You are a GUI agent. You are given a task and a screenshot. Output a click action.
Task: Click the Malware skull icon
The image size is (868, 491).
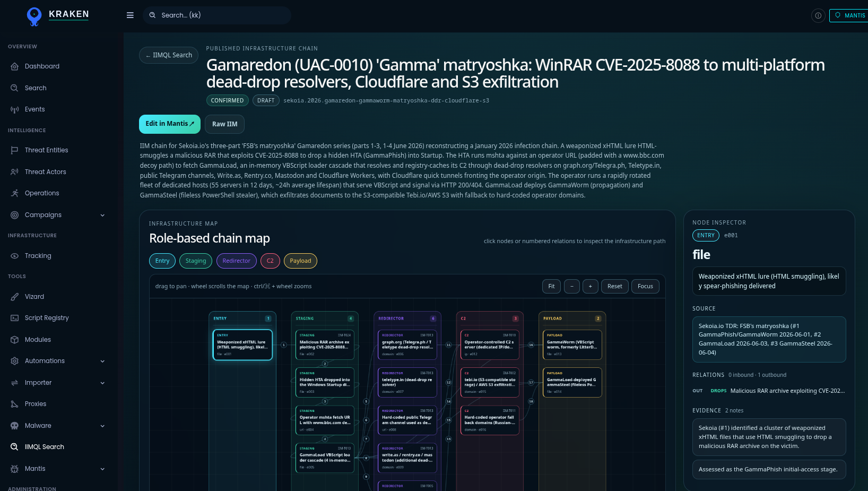click(15, 426)
